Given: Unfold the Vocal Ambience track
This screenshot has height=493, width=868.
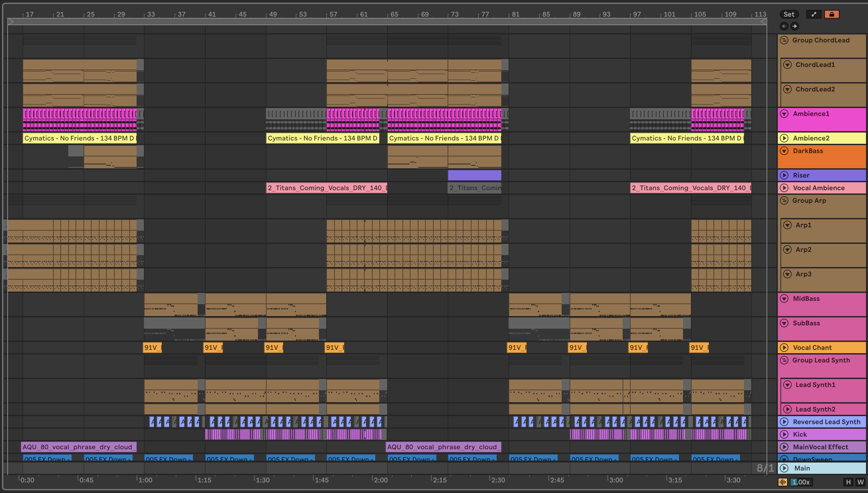Looking at the screenshot, I should [784, 188].
